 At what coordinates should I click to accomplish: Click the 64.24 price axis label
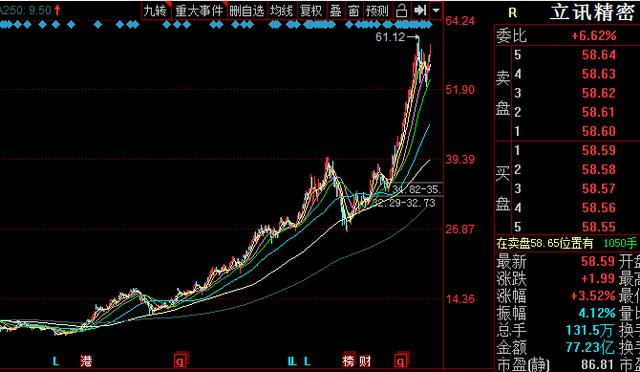tap(460, 21)
